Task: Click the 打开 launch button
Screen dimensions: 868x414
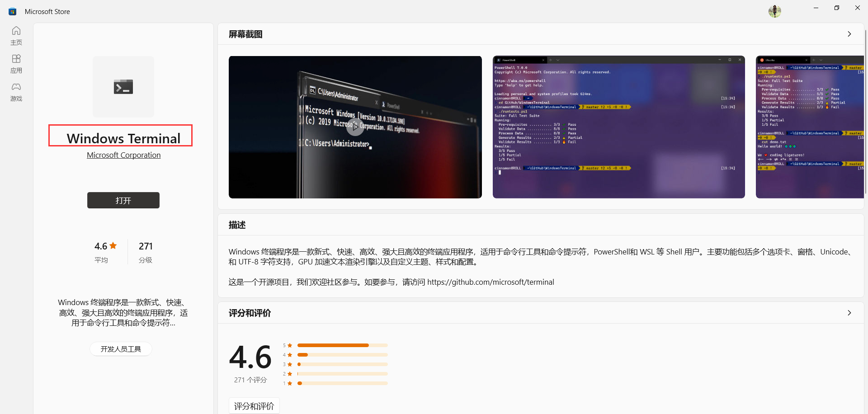Action: coord(123,200)
